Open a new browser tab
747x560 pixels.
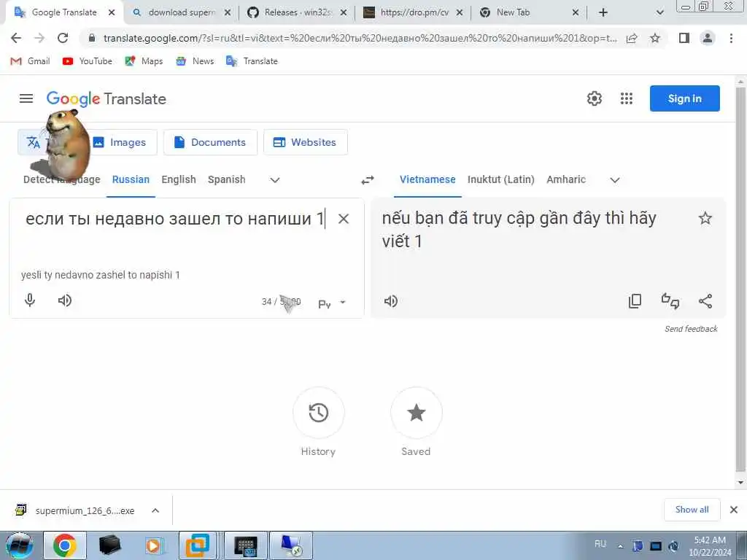pyautogui.click(x=603, y=12)
